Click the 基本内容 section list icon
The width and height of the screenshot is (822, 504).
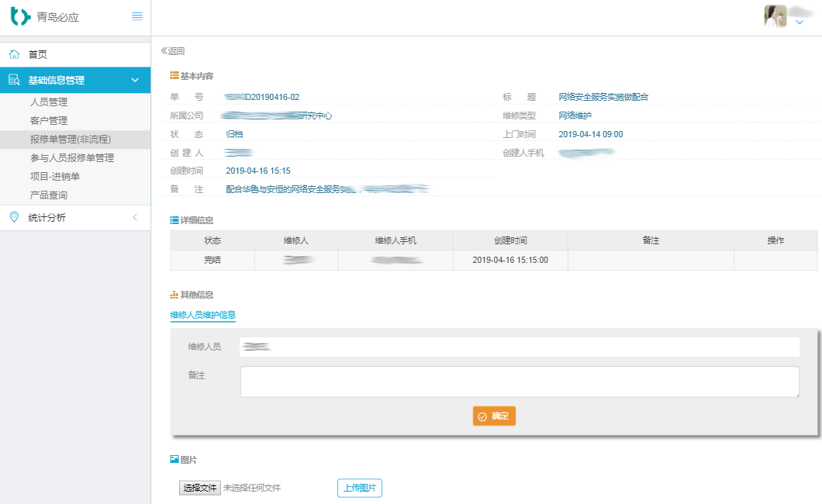click(x=174, y=75)
